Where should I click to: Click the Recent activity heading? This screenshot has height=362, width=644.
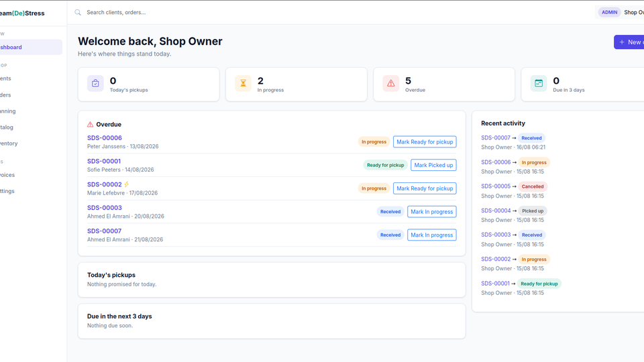tap(503, 123)
